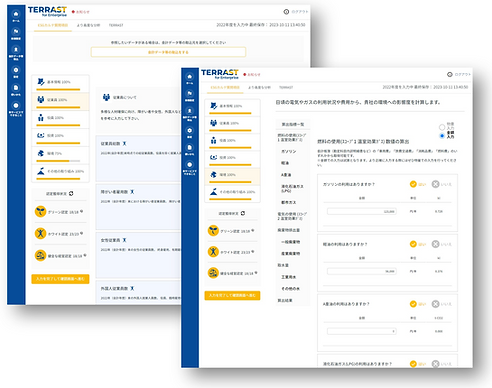Open お知らせ notice link in front window
The height and width of the screenshot is (388, 492).
pos(252,74)
